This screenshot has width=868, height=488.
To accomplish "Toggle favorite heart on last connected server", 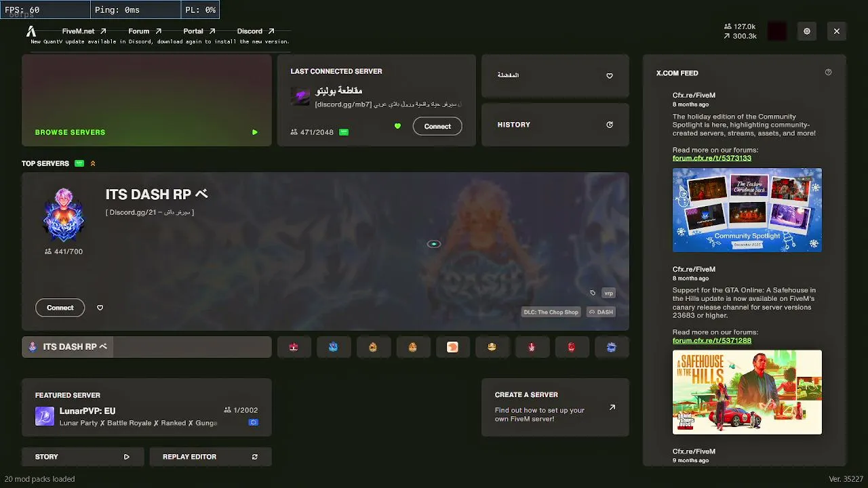I will point(397,126).
